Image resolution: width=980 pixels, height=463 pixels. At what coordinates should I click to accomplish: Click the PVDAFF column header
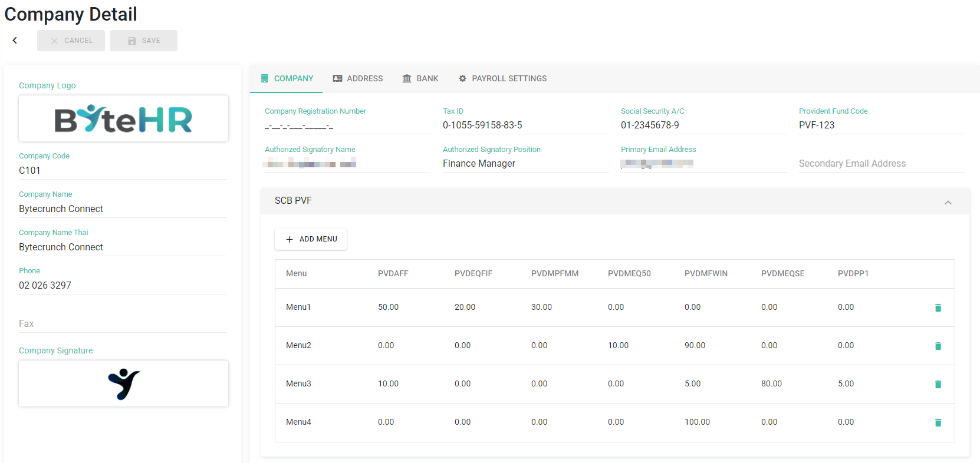click(x=393, y=274)
